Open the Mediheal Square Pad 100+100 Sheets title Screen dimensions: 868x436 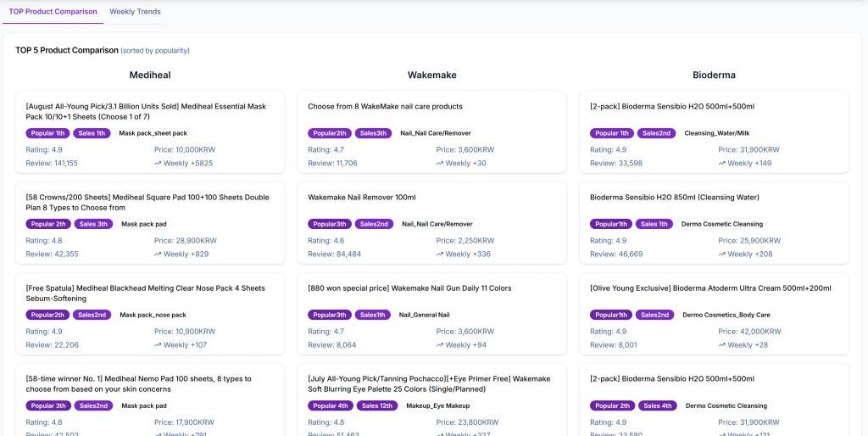coord(147,203)
